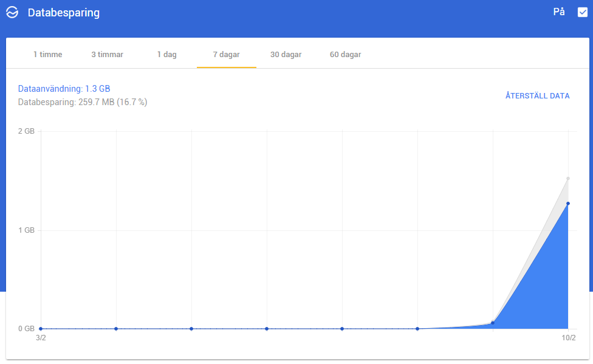Select the 7 dagar tab
Screen dimensions: 593x364
226,55
